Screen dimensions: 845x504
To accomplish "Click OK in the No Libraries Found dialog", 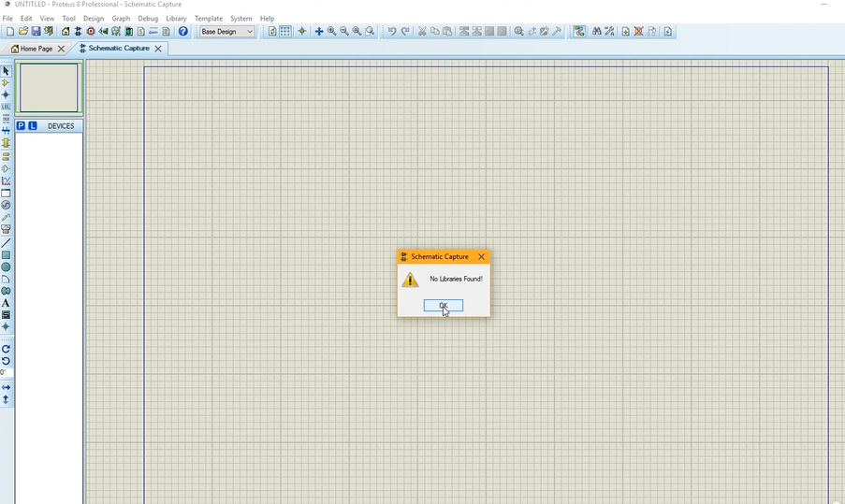I will click(x=443, y=306).
